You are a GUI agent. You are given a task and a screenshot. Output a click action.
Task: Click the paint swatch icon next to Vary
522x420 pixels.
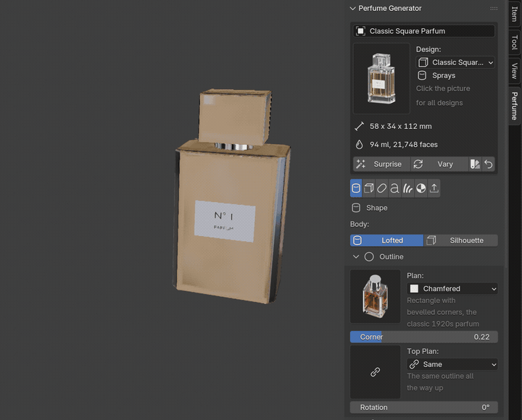coord(475,164)
